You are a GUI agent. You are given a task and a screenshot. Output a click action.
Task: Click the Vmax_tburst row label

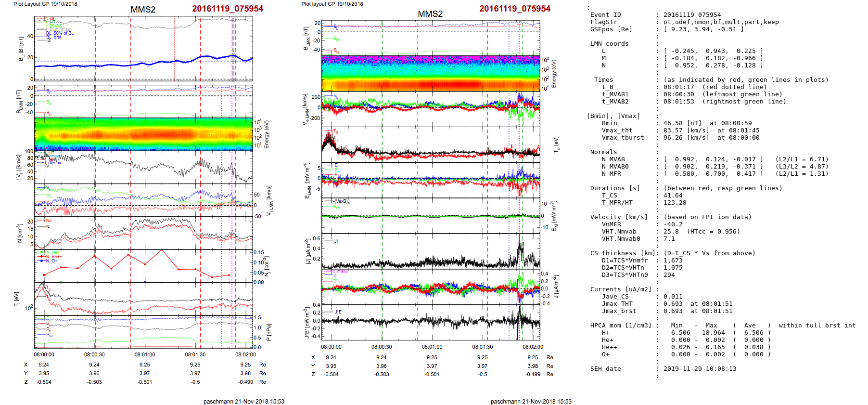pos(623,138)
